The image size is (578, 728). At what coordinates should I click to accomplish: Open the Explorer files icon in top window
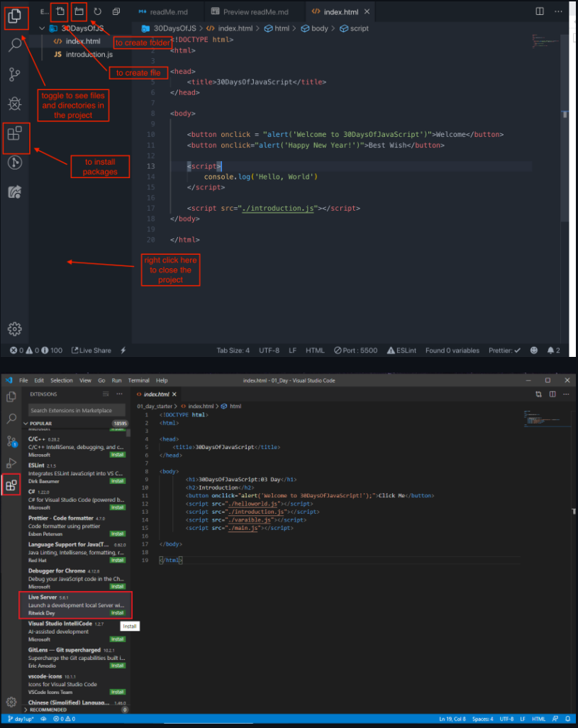(15, 17)
